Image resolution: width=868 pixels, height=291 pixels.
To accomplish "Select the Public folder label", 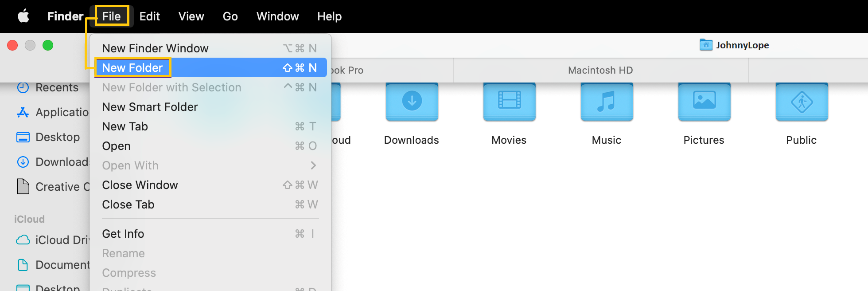I will [x=802, y=140].
